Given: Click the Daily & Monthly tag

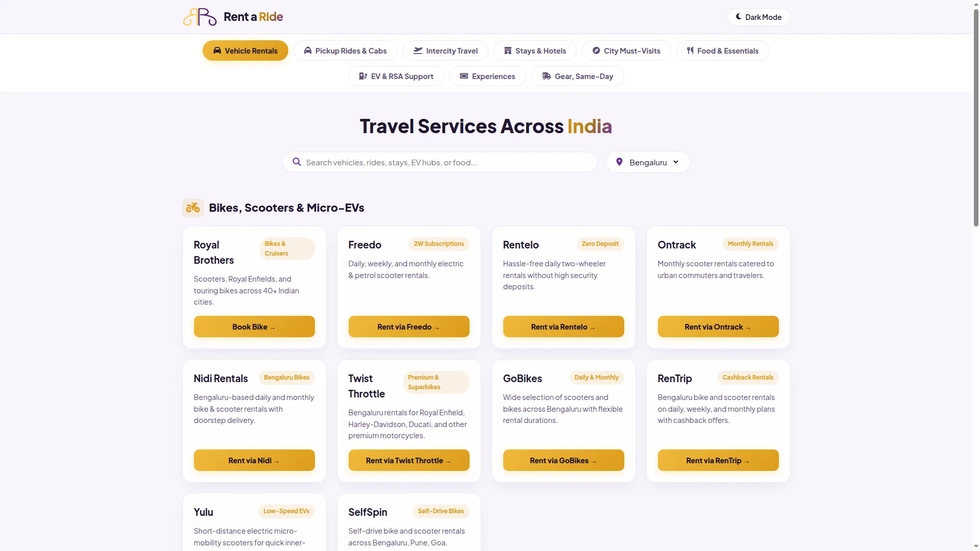Looking at the screenshot, I should tap(596, 378).
